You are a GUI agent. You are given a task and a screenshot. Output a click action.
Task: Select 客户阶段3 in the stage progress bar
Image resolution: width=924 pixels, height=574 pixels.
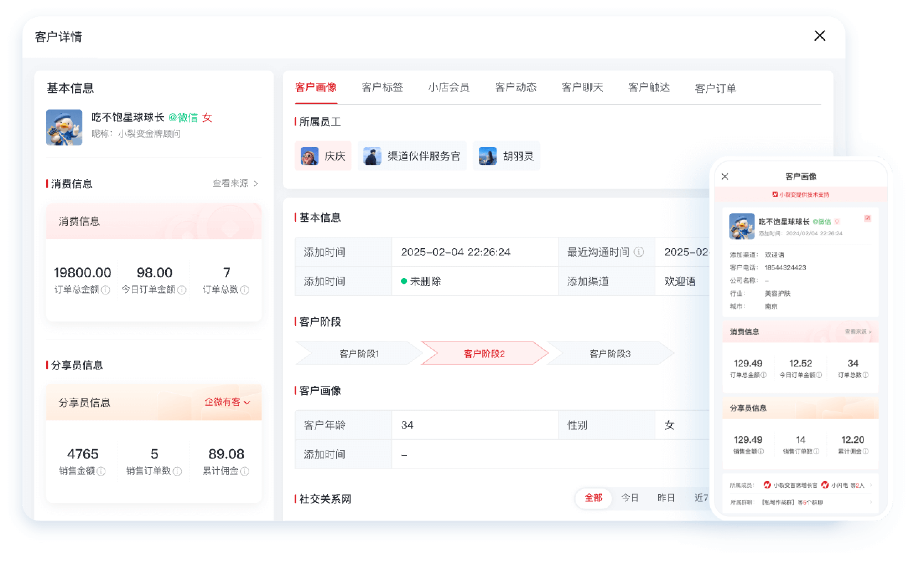pos(609,353)
